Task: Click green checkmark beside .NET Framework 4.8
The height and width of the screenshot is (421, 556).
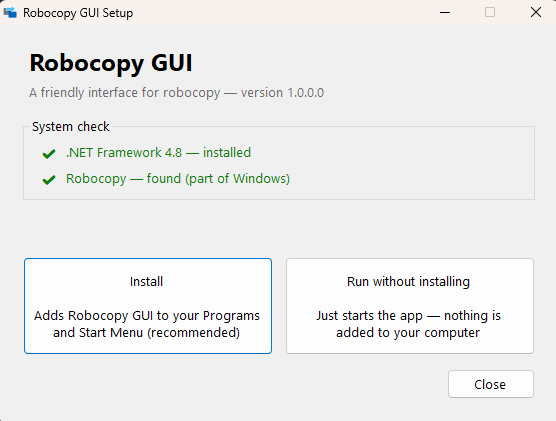Action: [49, 154]
